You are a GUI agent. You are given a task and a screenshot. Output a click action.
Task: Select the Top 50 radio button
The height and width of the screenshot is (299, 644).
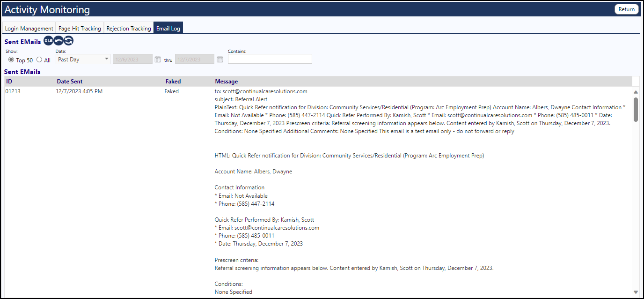coord(11,60)
